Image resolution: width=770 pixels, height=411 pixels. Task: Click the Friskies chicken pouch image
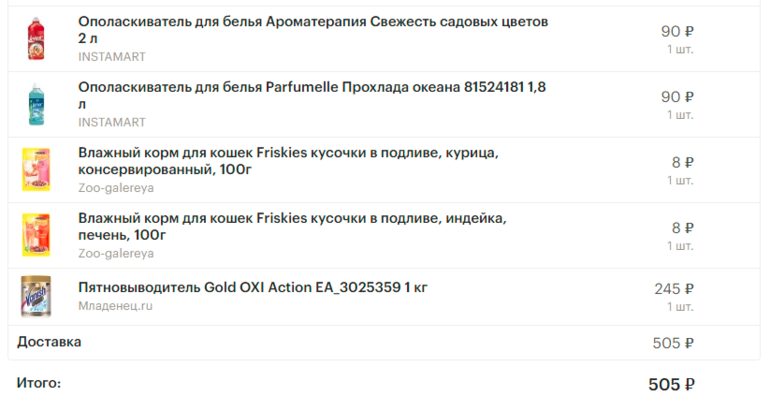36,169
